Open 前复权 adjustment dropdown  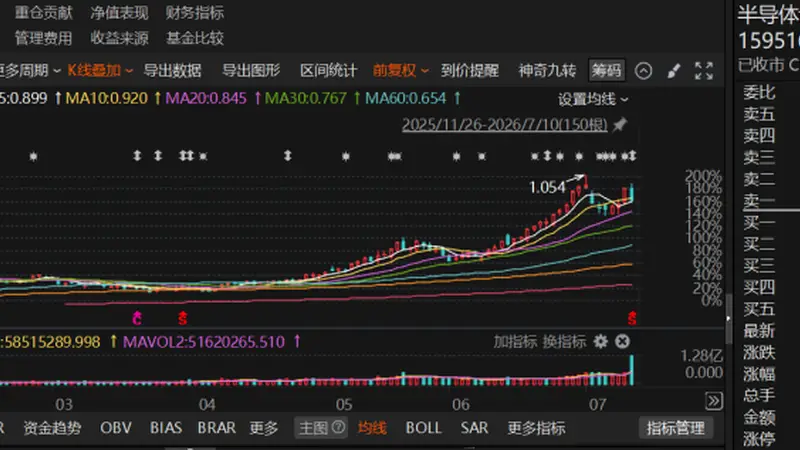click(x=401, y=70)
